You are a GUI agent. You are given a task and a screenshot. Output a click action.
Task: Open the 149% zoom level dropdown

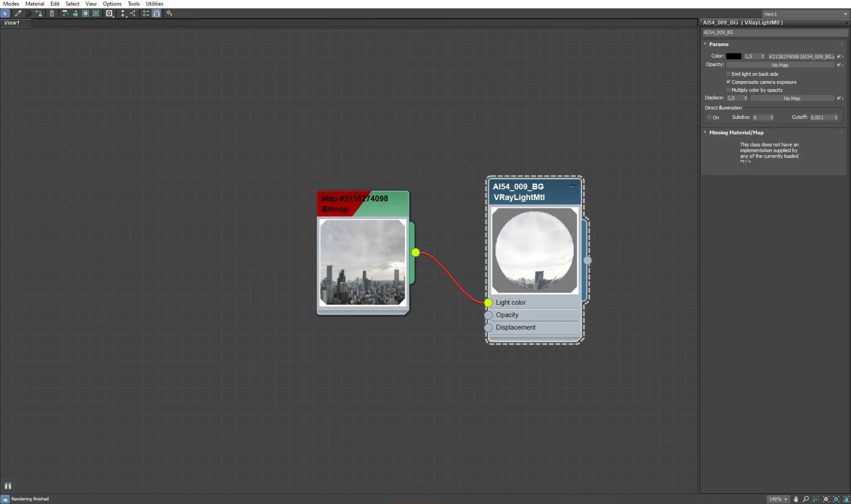(x=785, y=499)
